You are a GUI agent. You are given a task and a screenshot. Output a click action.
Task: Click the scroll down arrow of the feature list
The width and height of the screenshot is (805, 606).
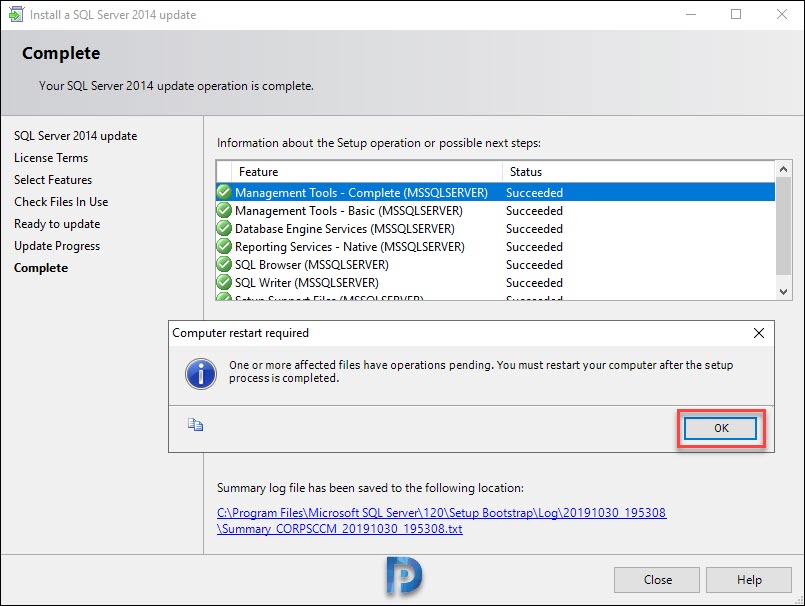click(x=783, y=292)
